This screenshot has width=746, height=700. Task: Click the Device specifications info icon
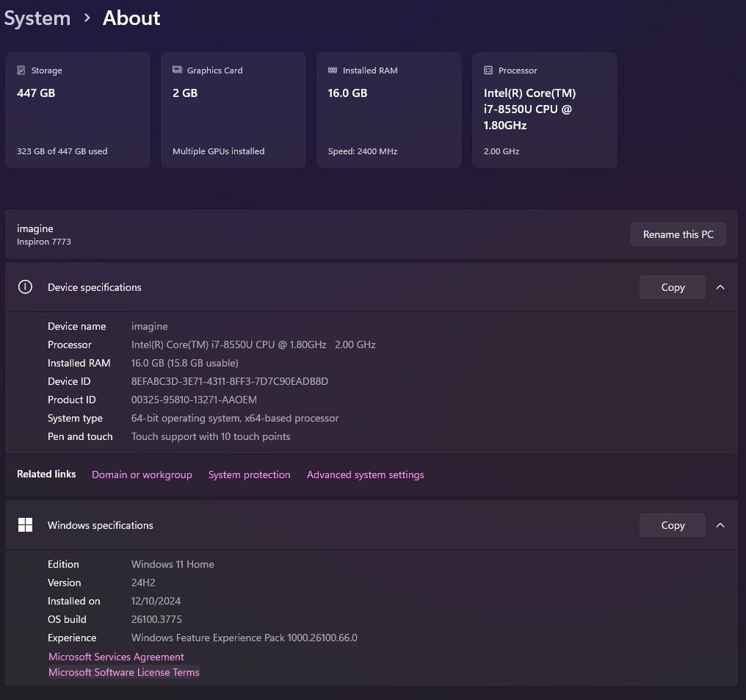pyautogui.click(x=25, y=287)
